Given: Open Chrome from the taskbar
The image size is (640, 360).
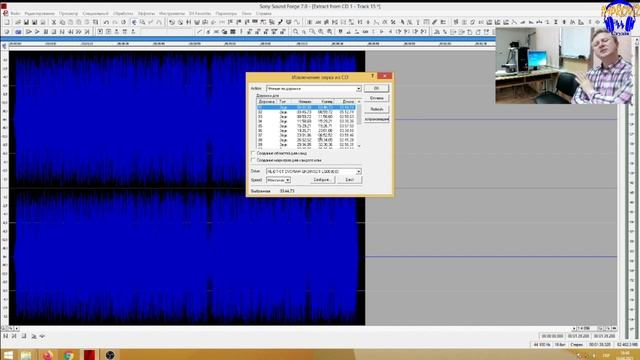Looking at the screenshot, I should click(69, 355).
